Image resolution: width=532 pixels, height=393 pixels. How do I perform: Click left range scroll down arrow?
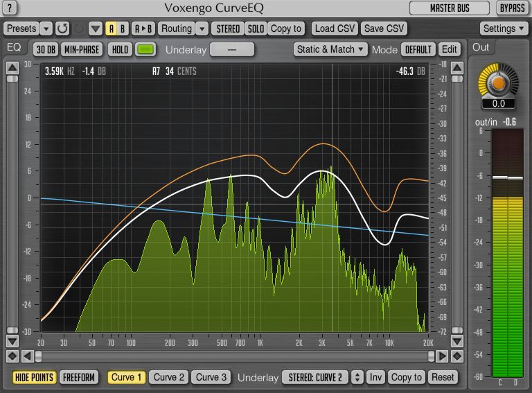[12, 341]
